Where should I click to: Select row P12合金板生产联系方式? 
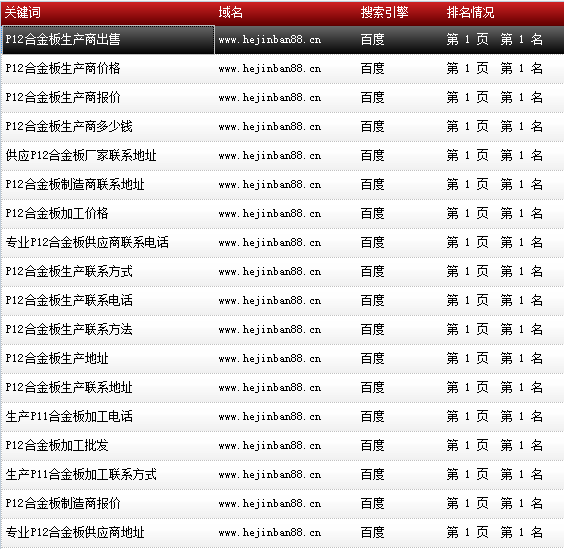(283, 272)
